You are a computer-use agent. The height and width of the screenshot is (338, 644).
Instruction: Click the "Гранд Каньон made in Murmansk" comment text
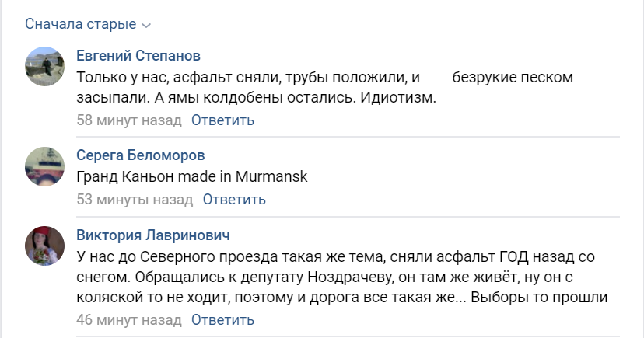click(193, 177)
